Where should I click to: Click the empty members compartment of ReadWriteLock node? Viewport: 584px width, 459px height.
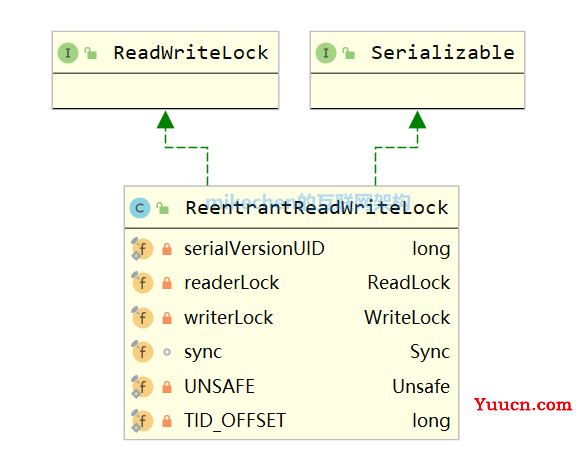[x=165, y=91]
